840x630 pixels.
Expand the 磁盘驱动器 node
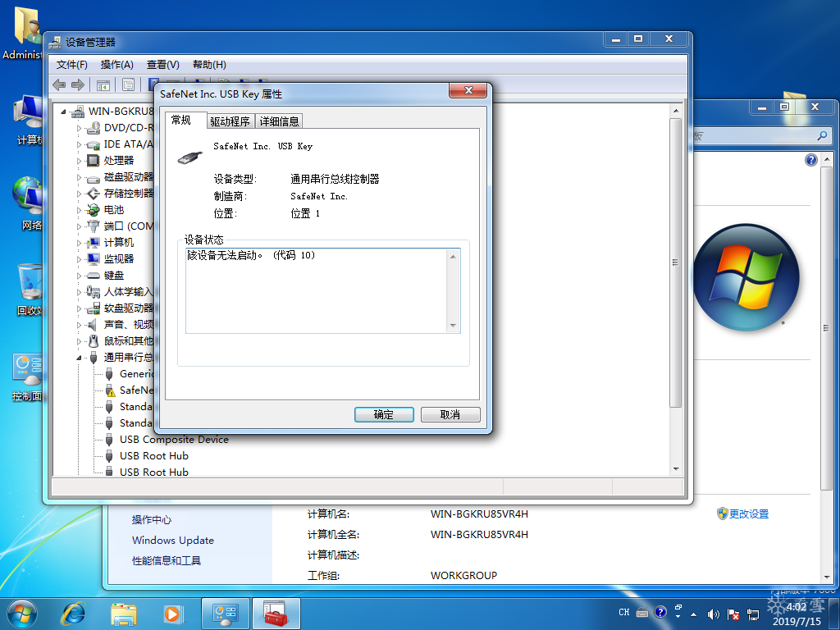point(80,177)
